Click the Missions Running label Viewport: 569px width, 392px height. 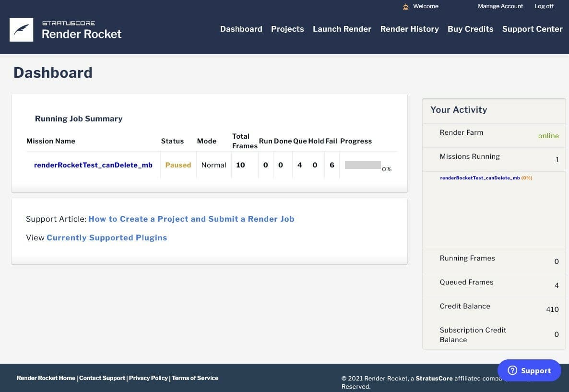tap(470, 156)
